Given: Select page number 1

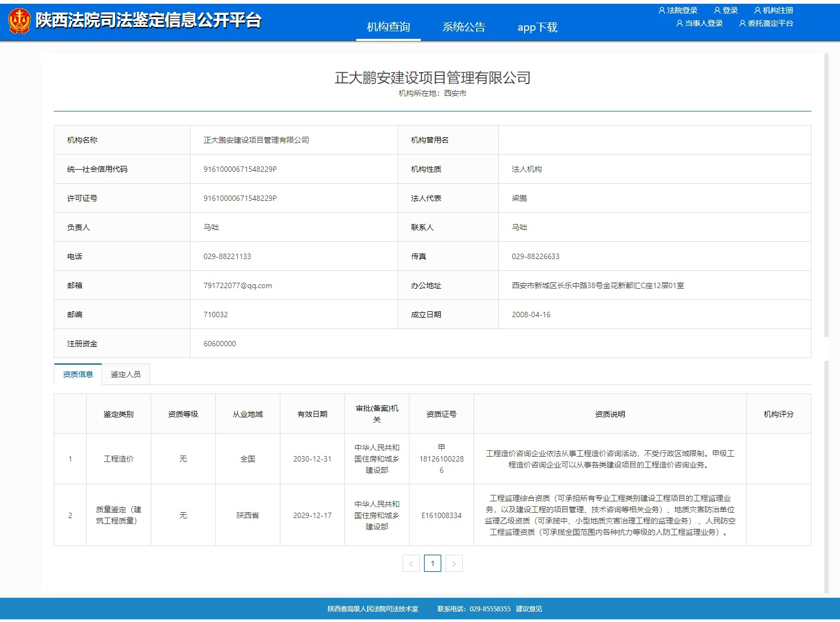Looking at the screenshot, I should click(x=433, y=563).
